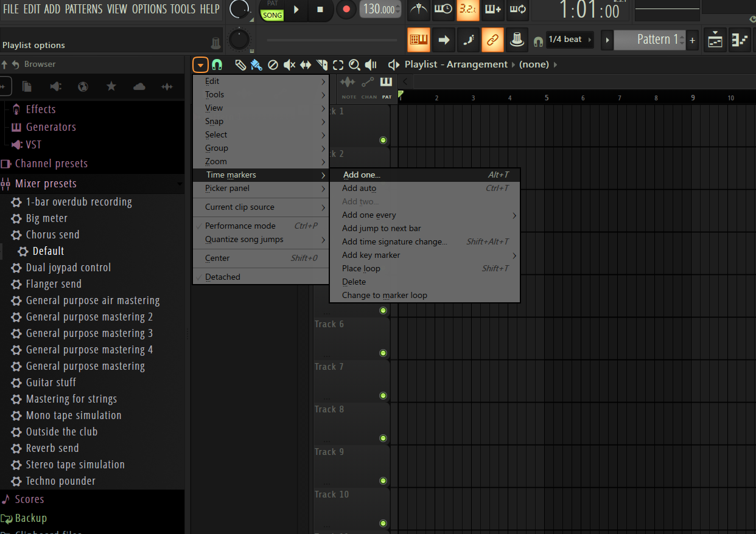Toggle the overdub button in top toolbar
This screenshot has height=534, width=756.
click(x=493, y=9)
